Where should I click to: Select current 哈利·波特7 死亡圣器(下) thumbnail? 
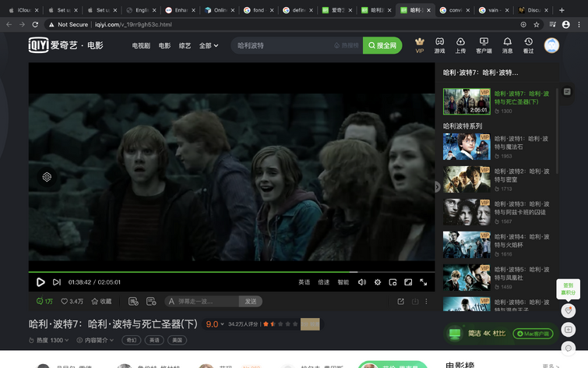[467, 101]
